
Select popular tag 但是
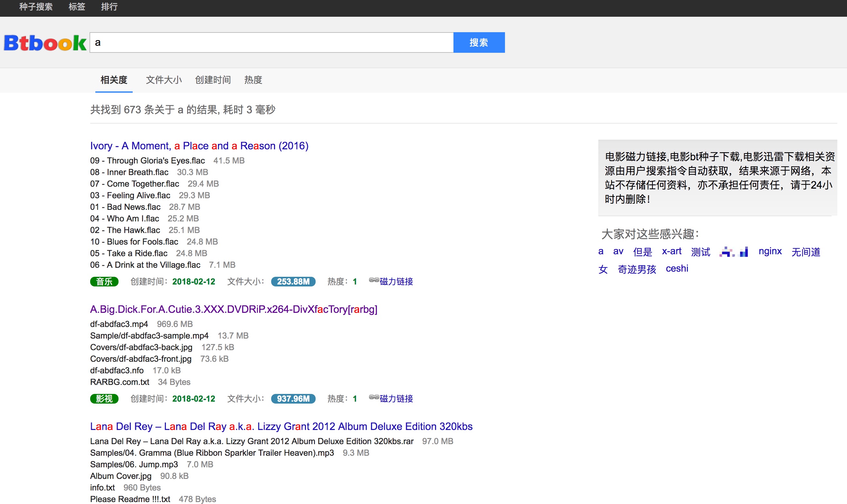click(x=642, y=252)
